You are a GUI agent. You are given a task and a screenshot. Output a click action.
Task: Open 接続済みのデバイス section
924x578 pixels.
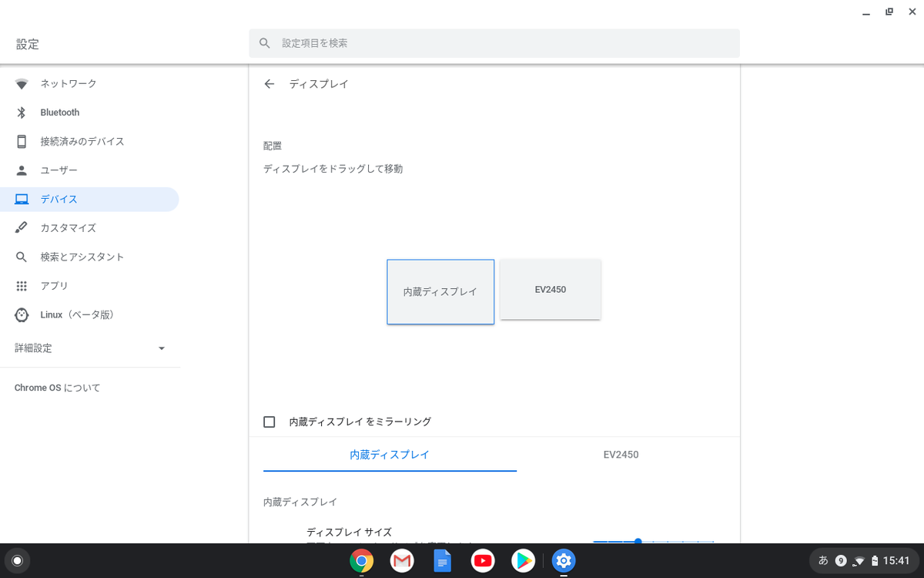89,141
